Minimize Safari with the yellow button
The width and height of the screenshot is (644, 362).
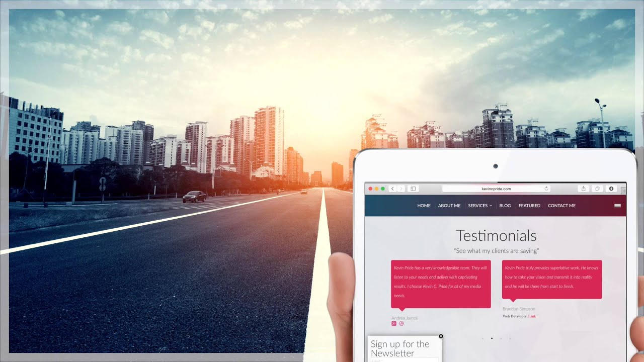coord(377,189)
